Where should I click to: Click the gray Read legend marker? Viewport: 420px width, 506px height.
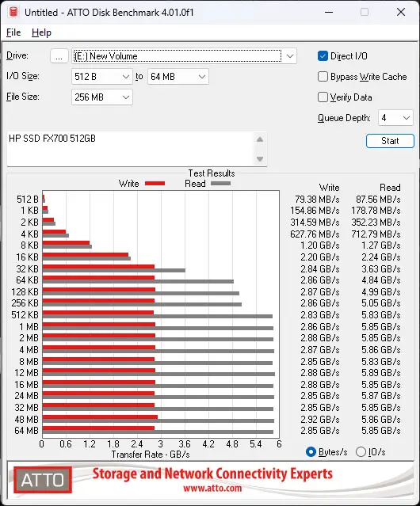[221, 184]
